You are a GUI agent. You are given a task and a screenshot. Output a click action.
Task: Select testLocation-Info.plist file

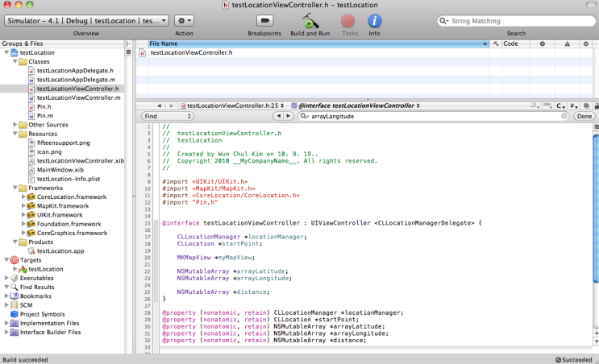click(69, 179)
